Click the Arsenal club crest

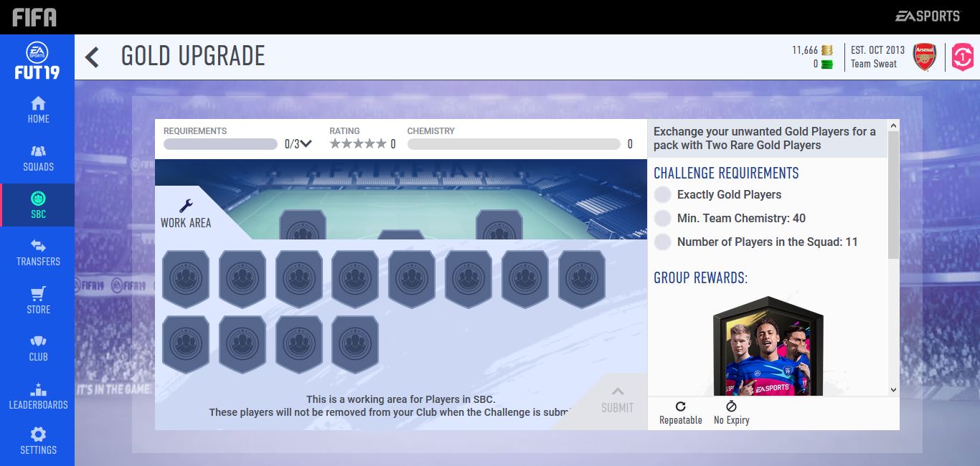(925, 57)
